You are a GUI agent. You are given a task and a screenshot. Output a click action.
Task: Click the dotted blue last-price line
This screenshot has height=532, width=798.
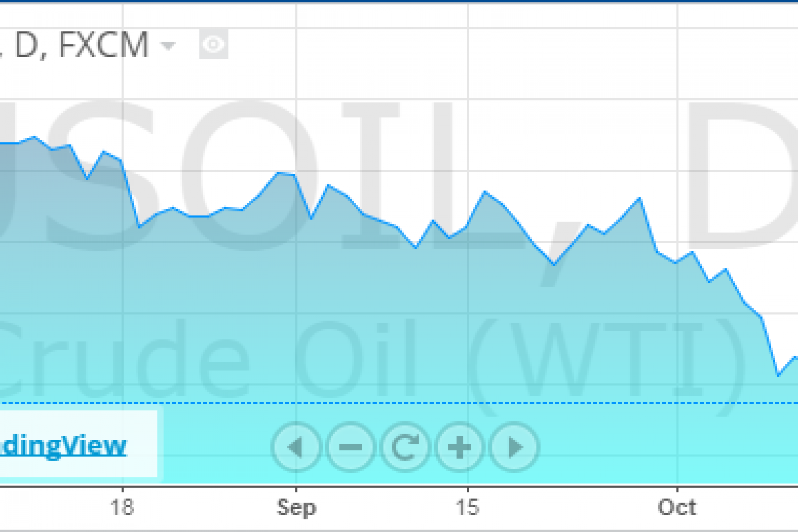point(399,403)
